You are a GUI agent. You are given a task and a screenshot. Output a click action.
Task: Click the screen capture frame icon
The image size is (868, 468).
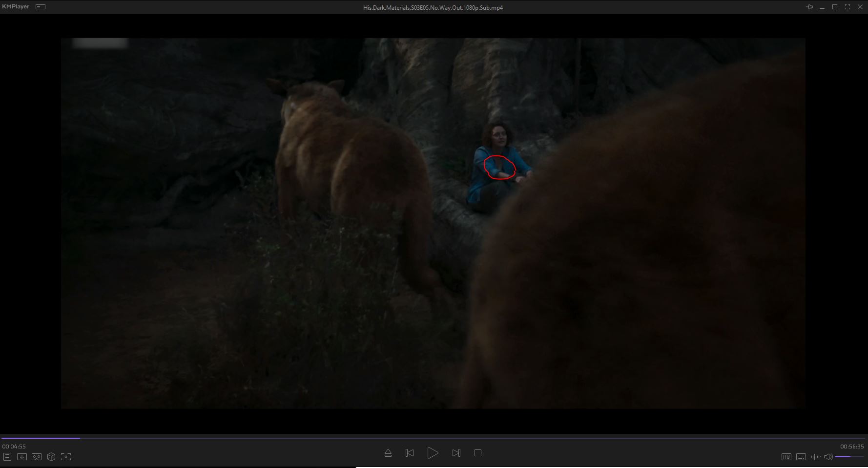point(66,457)
